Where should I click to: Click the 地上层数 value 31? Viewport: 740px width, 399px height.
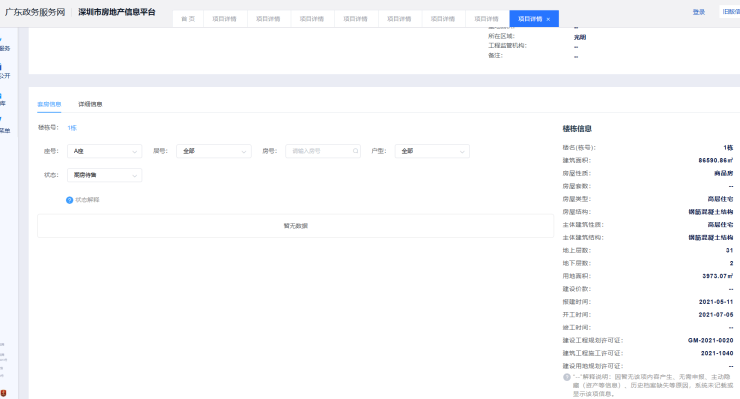tap(729, 250)
